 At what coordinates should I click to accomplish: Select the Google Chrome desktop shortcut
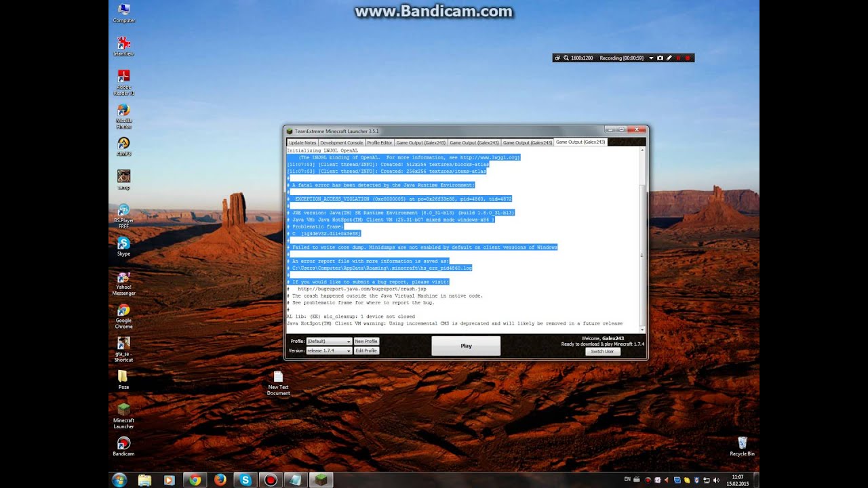point(123,316)
